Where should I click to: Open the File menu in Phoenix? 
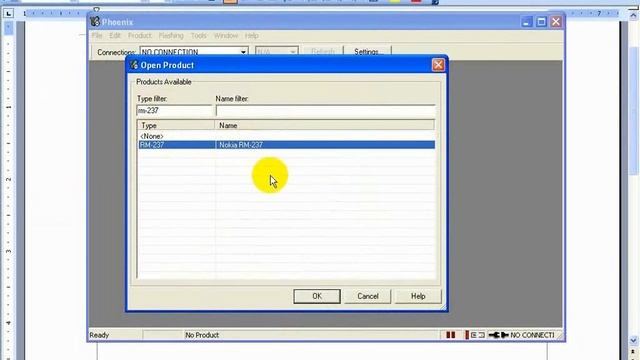(97, 36)
